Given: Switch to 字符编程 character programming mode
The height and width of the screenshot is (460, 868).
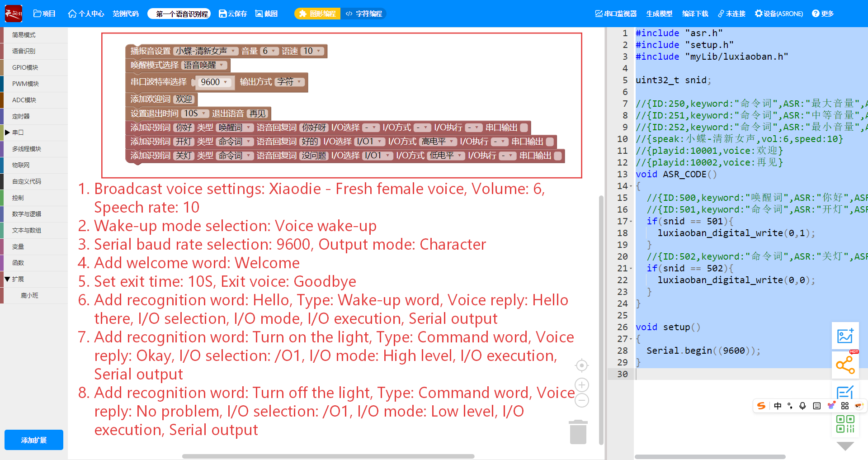Looking at the screenshot, I should pos(363,14).
